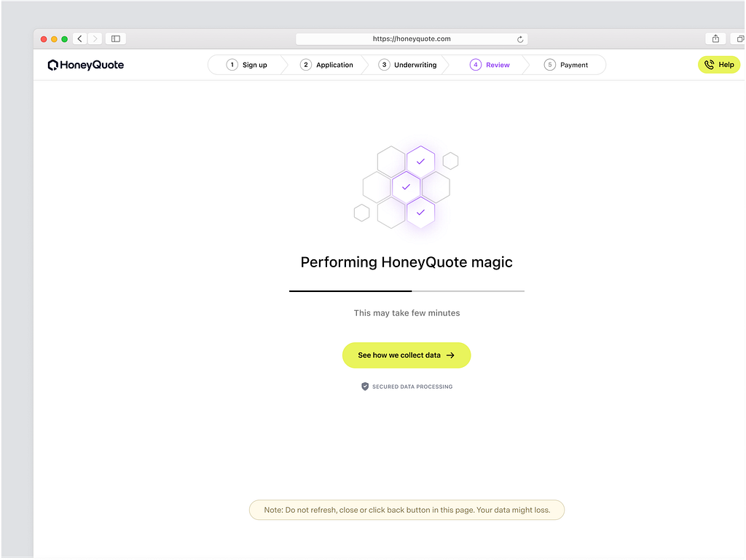The width and height of the screenshot is (746, 560).
Task: Click the This may take few minutes text
Action: pos(407,313)
